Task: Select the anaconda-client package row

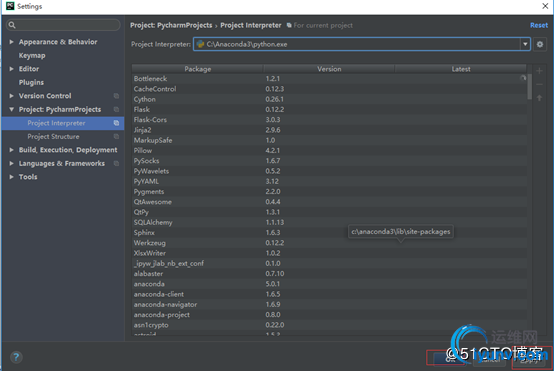Action: coord(329,294)
